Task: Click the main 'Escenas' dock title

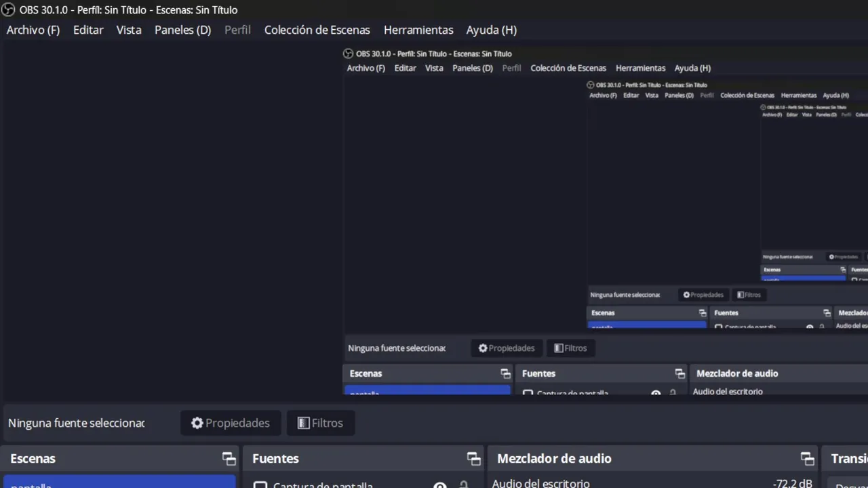Action: point(33,459)
